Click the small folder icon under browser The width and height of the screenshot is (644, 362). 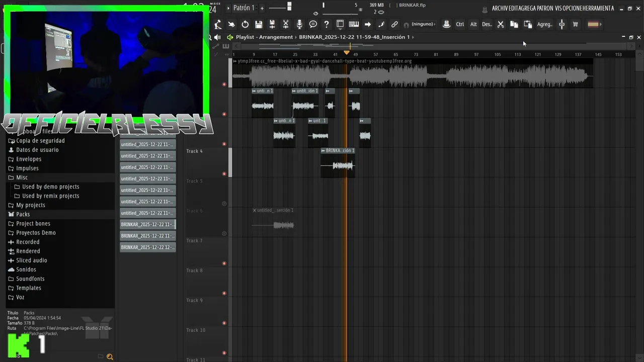[x=101, y=357]
